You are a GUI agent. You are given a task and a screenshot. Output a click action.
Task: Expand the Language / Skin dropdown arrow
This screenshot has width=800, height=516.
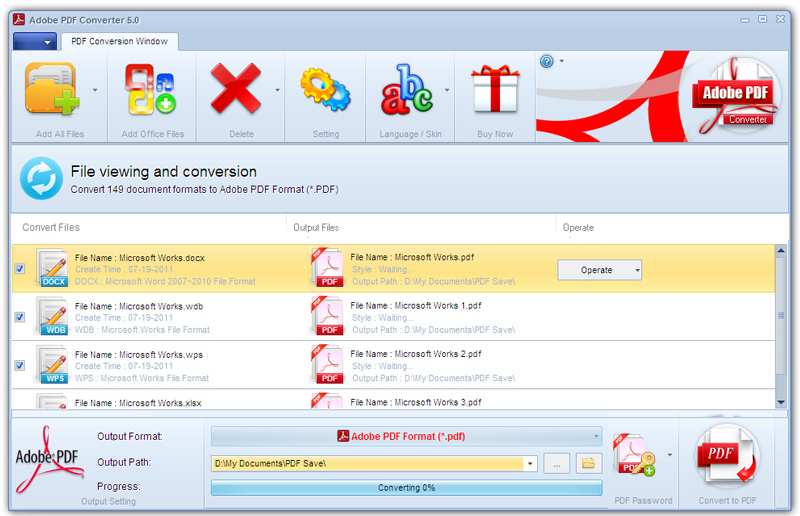(447, 90)
